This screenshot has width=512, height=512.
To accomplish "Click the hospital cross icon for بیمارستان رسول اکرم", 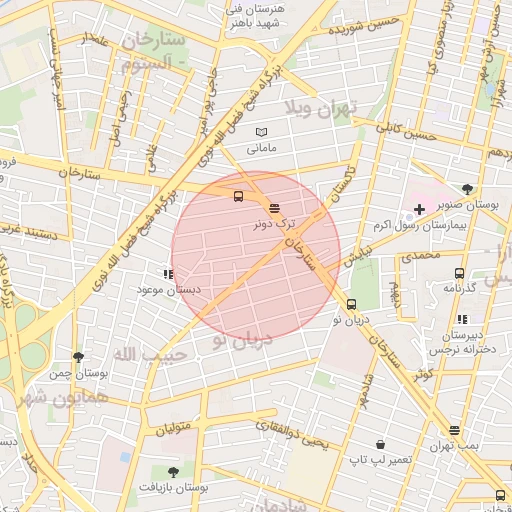I will tap(419, 210).
